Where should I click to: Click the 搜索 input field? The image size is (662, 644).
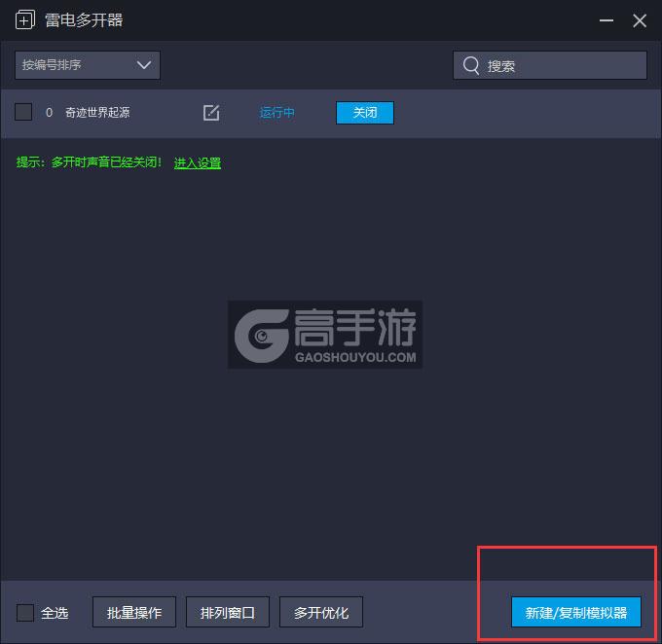coord(550,65)
